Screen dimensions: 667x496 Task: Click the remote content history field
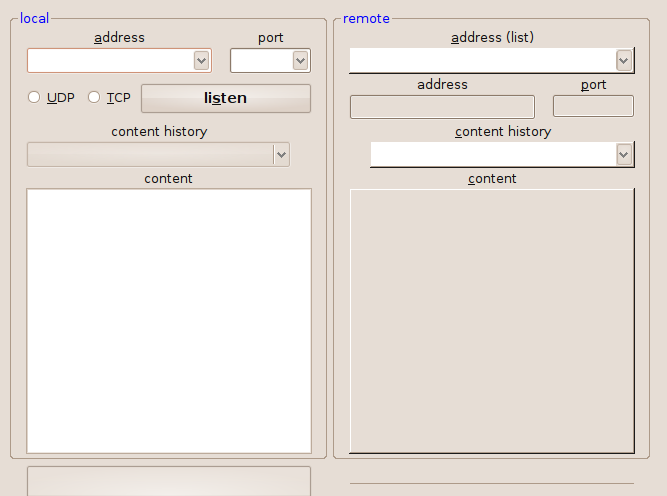pos(492,154)
